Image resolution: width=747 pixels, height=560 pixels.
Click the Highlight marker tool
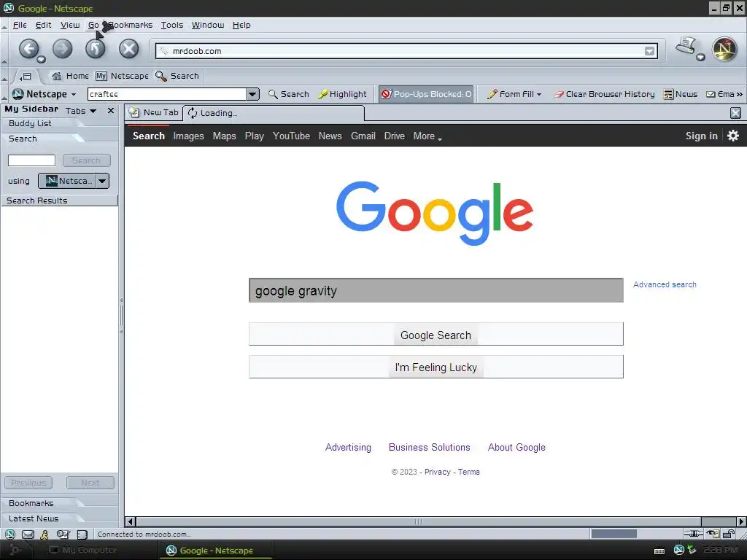pyautogui.click(x=342, y=94)
